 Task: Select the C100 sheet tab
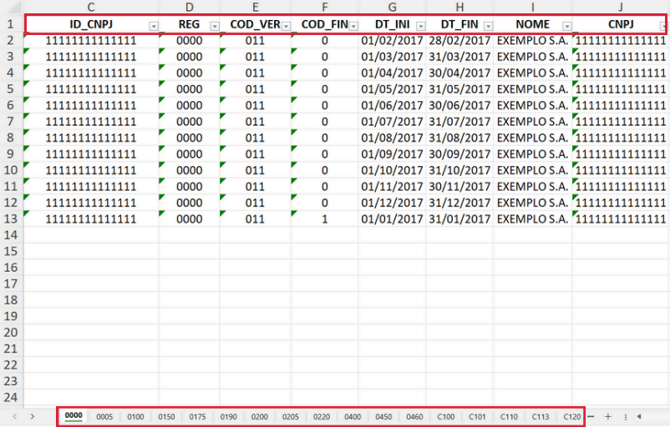click(x=445, y=415)
